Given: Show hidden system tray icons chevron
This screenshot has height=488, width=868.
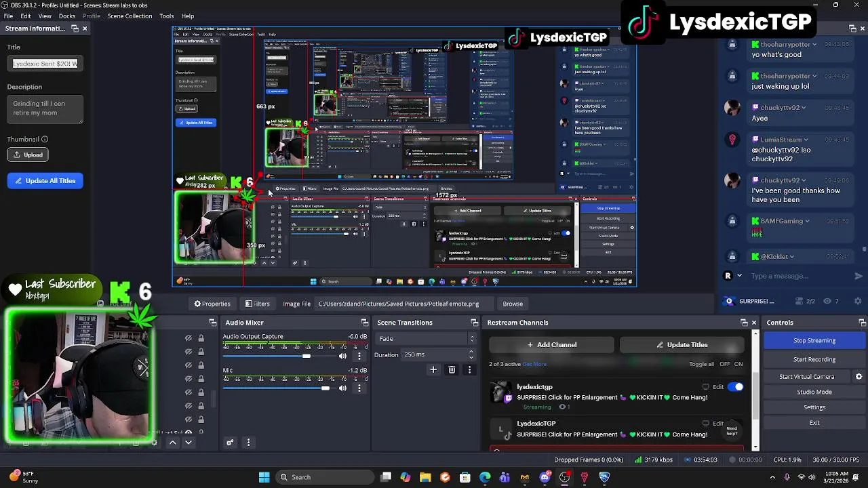Looking at the screenshot, I should point(772,477).
